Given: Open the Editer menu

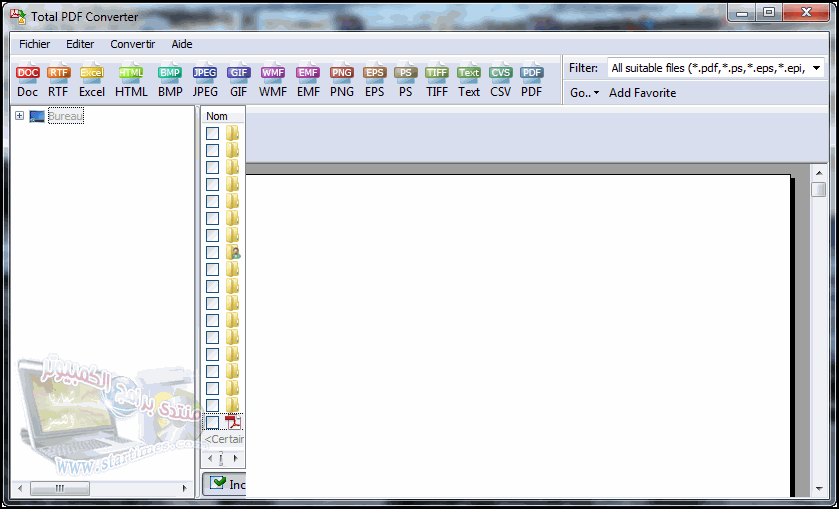Looking at the screenshot, I should tap(80, 44).
